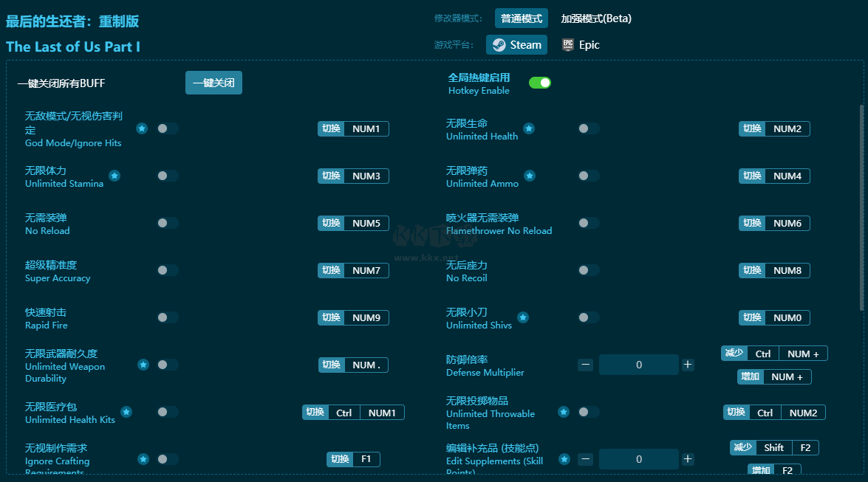Click the NUM . hotkey for Weapon Durability

coord(353,365)
